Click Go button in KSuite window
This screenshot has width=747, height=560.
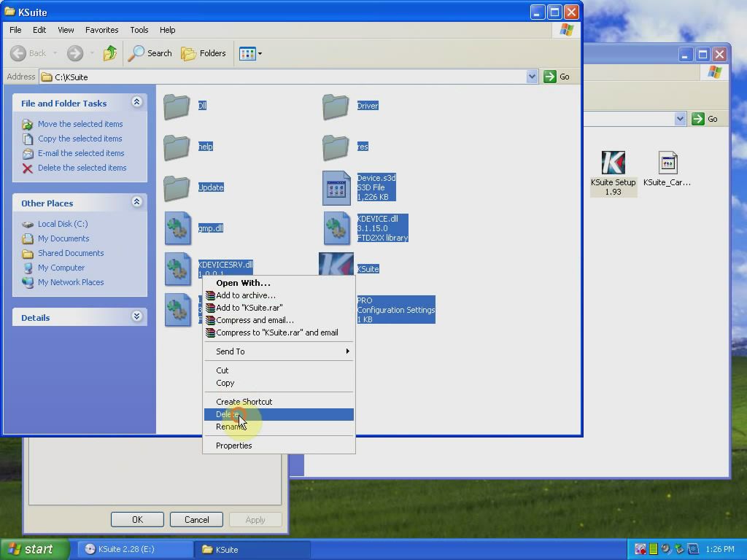click(557, 77)
